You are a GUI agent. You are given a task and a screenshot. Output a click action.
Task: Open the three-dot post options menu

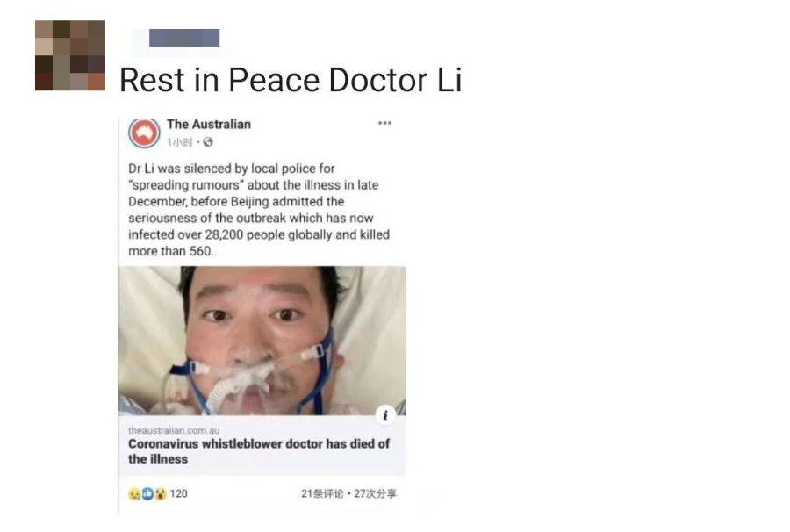tap(385, 123)
